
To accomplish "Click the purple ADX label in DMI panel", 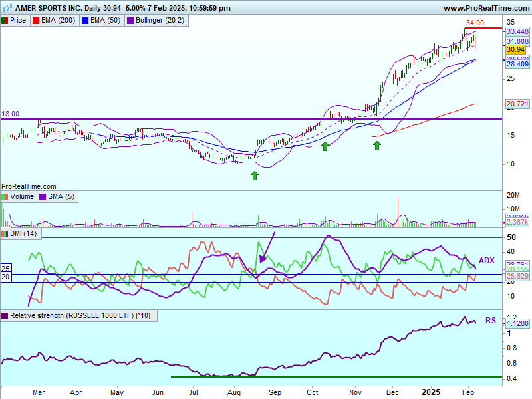I will (x=487, y=260).
